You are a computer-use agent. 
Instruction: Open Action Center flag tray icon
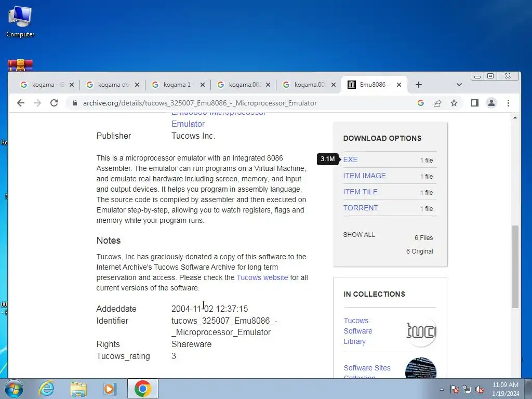455,390
